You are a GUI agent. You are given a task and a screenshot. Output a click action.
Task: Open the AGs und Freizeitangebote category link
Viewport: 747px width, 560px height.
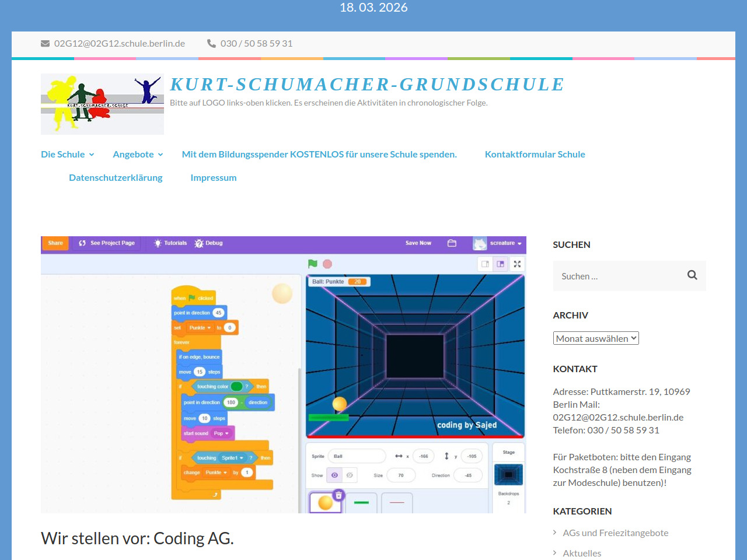click(615, 533)
